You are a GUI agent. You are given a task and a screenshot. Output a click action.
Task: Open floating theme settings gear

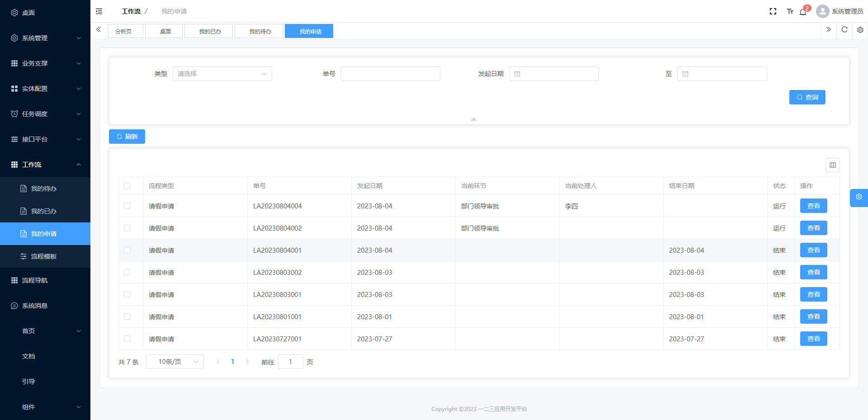[x=859, y=197]
